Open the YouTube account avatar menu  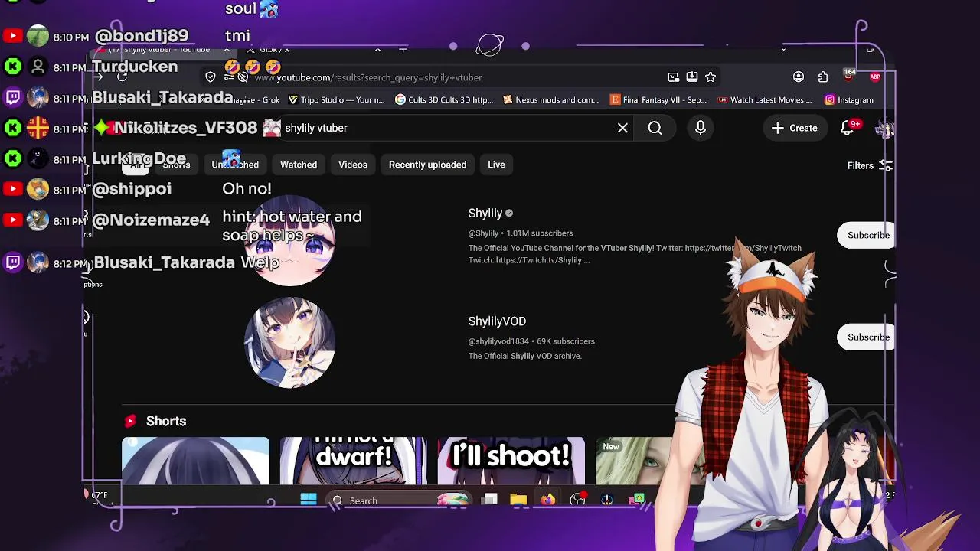tap(885, 129)
